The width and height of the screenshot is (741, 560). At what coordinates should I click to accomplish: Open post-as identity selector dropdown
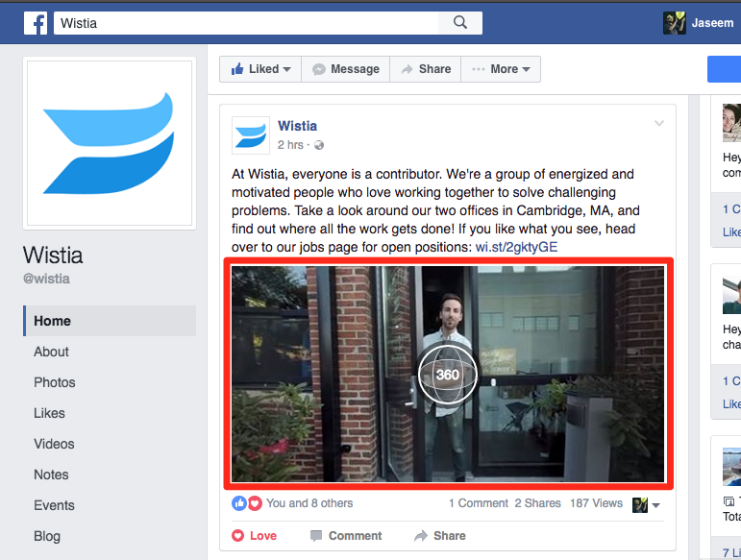point(647,504)
